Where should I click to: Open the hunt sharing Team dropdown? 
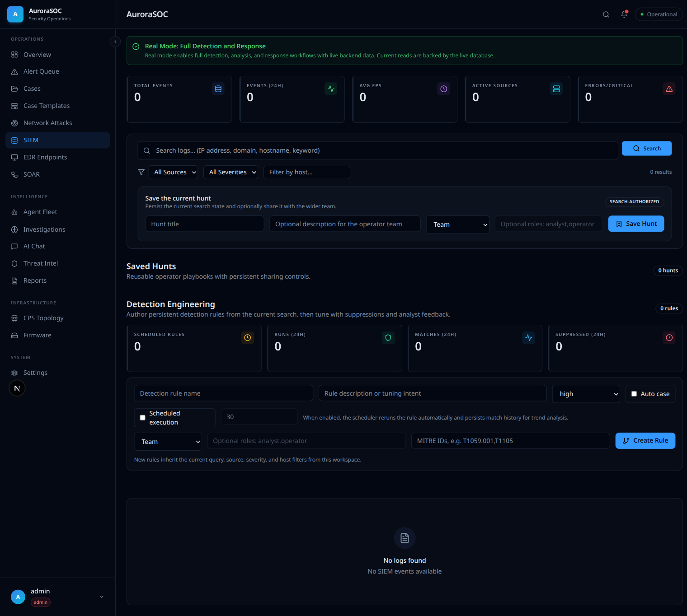click(x=458, y=224)
